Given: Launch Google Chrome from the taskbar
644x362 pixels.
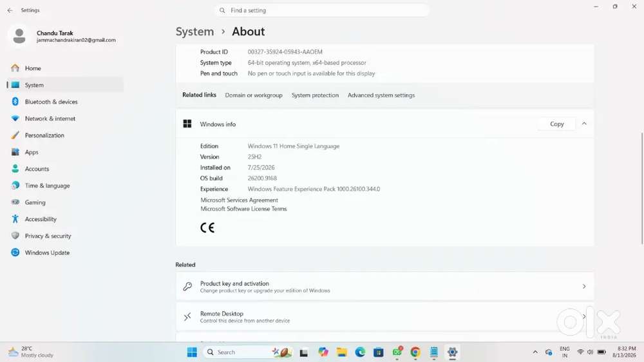Looking at the screenshot, I should [x=415, y=352].
